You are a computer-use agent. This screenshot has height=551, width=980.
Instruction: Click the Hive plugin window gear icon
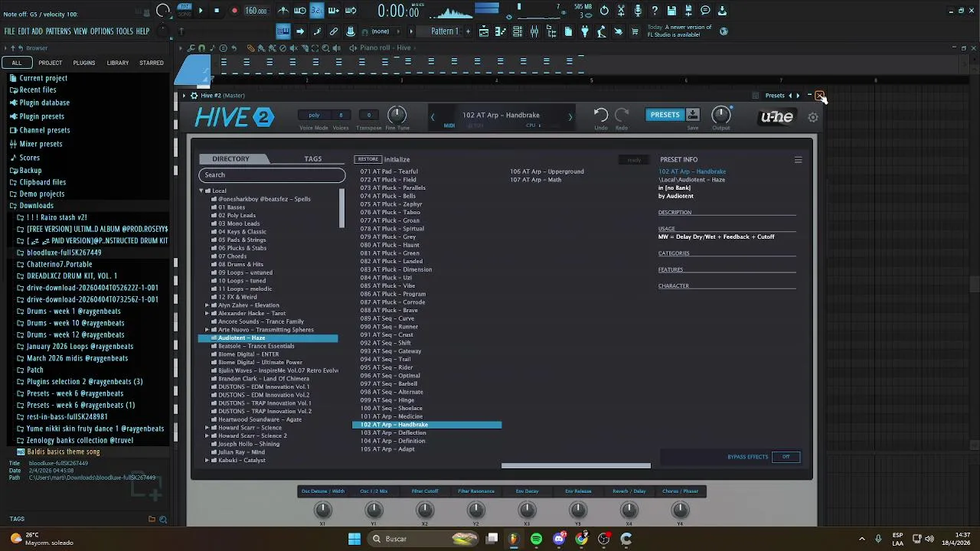coord(194,96)
